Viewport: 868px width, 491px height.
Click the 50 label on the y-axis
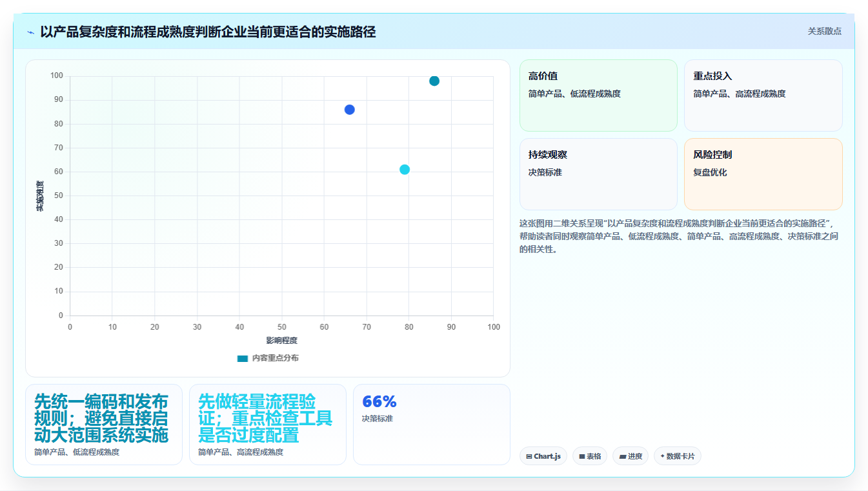tap(58, 195)
